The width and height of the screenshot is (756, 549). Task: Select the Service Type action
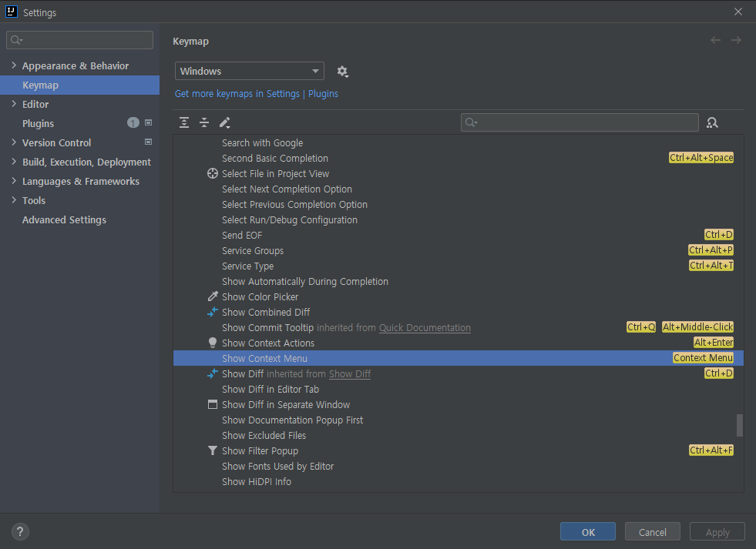coord(458,266)
